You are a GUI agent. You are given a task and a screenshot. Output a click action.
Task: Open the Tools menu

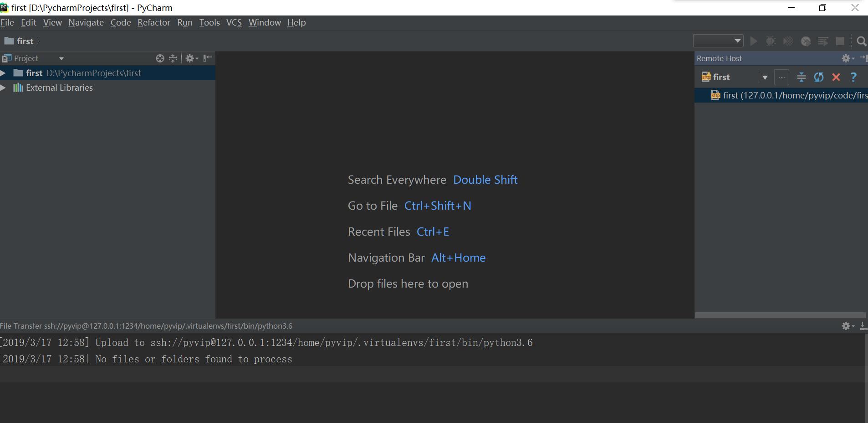209,22
